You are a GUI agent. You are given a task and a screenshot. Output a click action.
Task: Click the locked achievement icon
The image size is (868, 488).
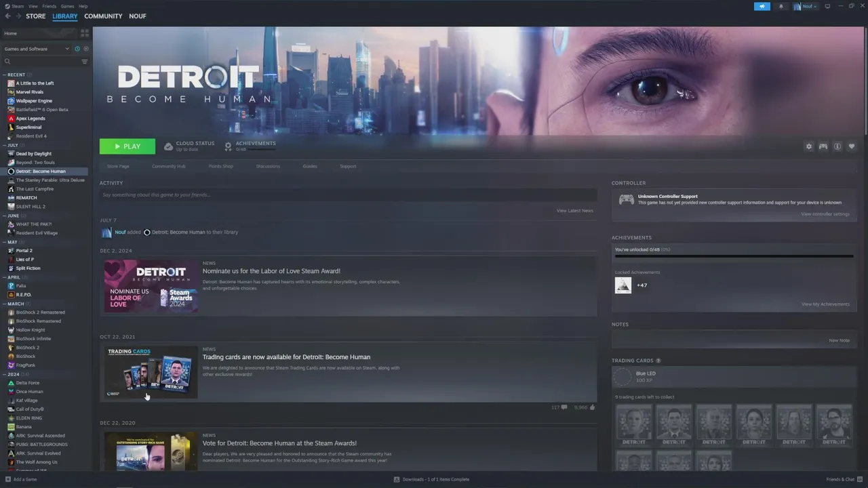[623, 285]
